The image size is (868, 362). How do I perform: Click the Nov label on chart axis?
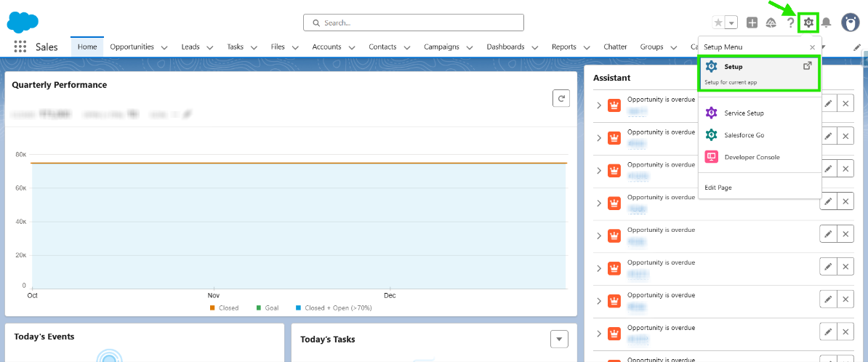pyautogui.click(x=213, y=294)
